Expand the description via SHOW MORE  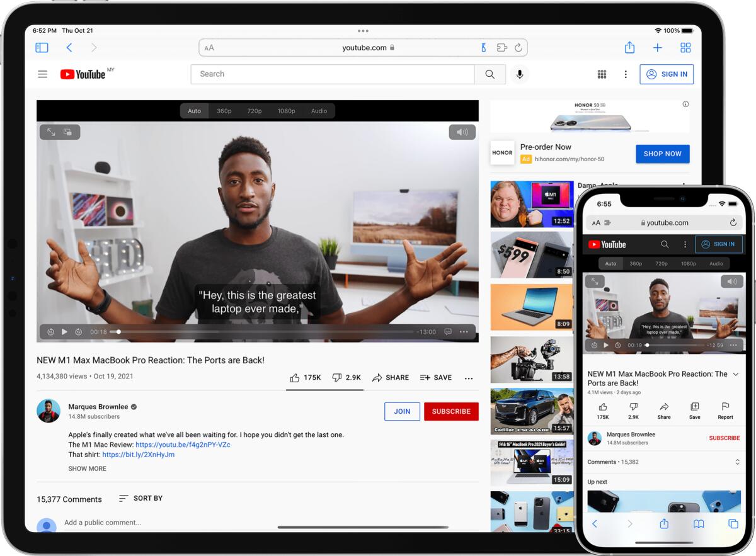[x=87, y=468]
